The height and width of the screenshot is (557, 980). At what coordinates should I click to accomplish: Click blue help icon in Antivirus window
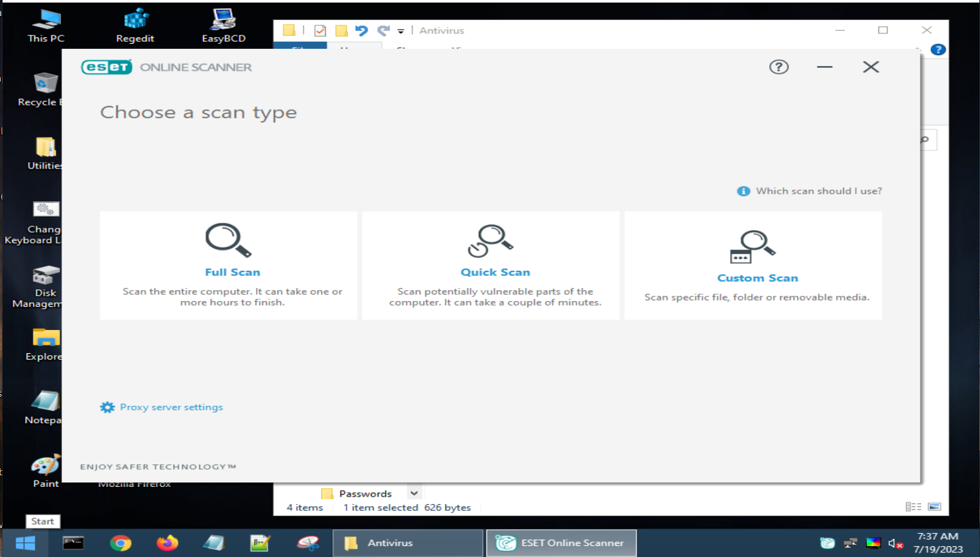pos(938,50)
